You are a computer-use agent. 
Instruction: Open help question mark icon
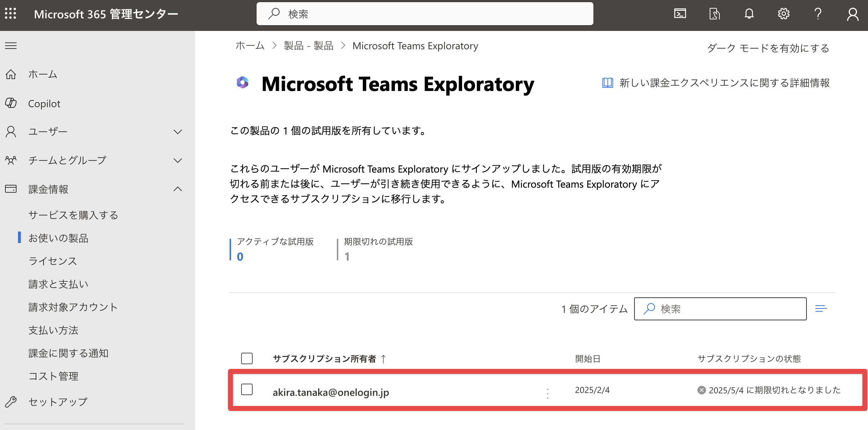tap(818, 14)
